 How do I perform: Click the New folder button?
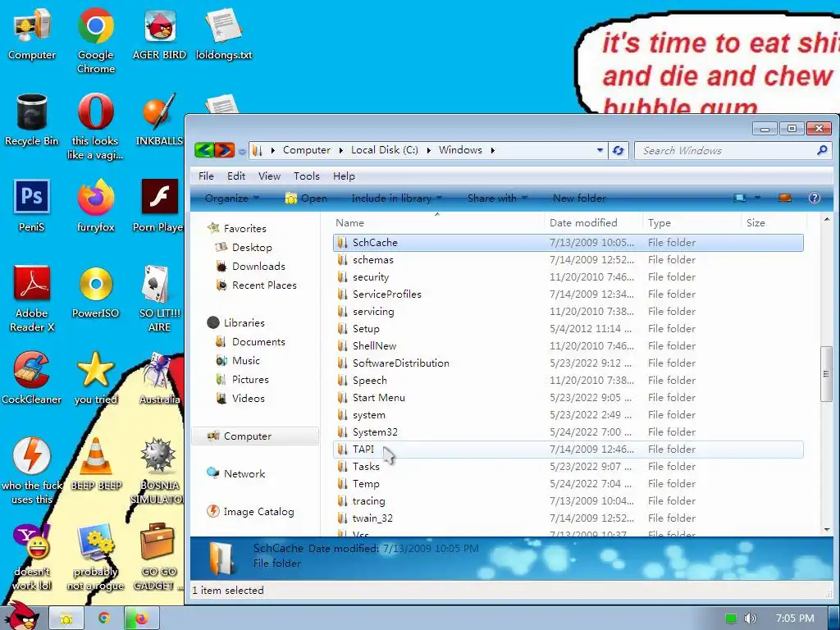(x=579, y=199)
